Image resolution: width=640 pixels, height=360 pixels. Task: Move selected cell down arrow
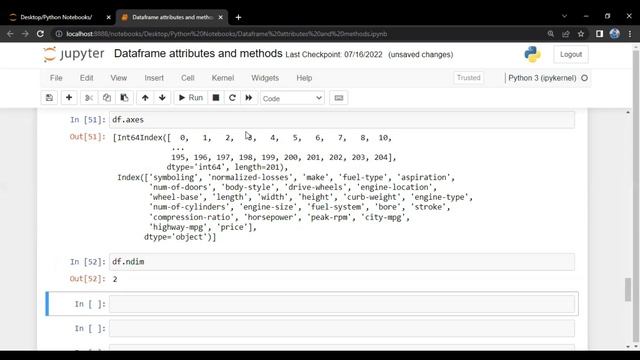click(x=162, y=98)
